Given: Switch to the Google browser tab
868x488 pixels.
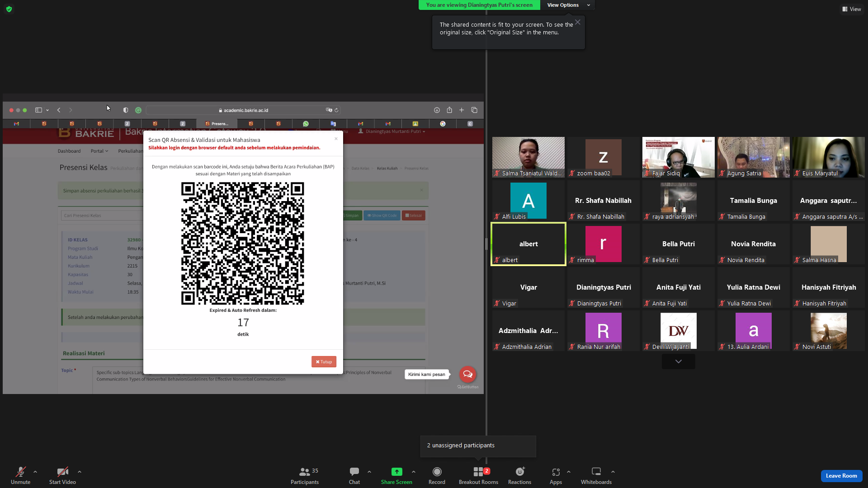Looking at the screenshot, I should pos(443,124).
